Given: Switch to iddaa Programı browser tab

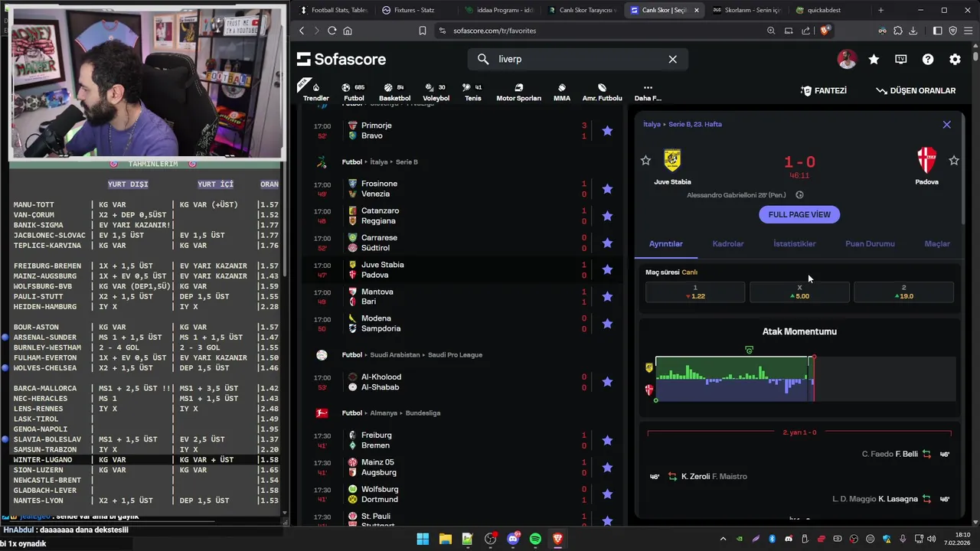Looking at the screenshot, I should (499, 10).
